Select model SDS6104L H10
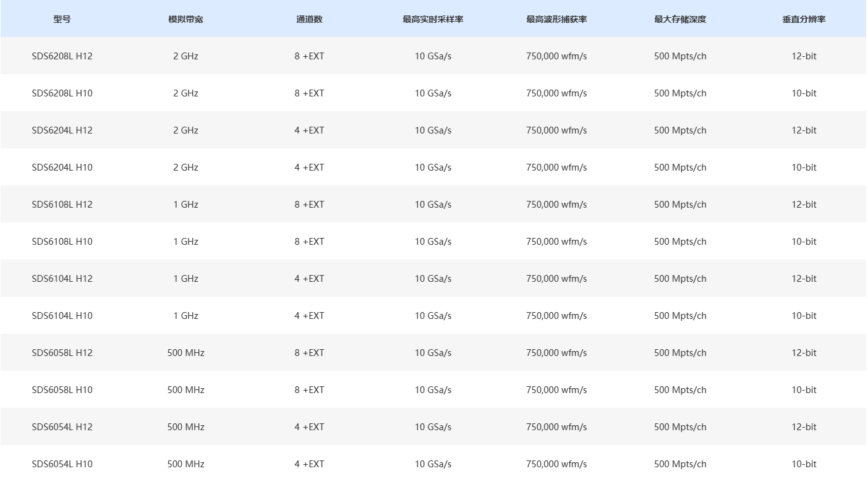The image size is (868, 500). point(62,316)
